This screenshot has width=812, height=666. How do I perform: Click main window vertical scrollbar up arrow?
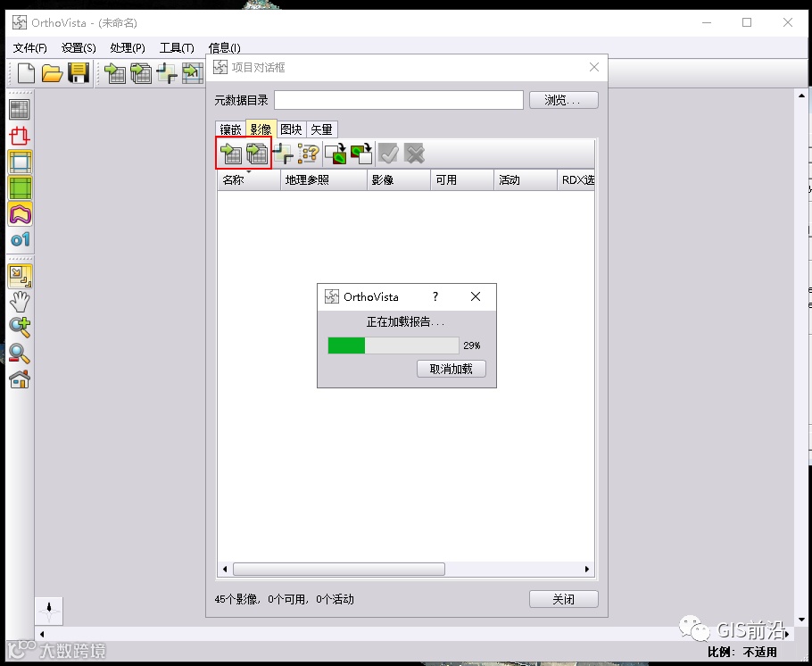[x=801, y=96]
